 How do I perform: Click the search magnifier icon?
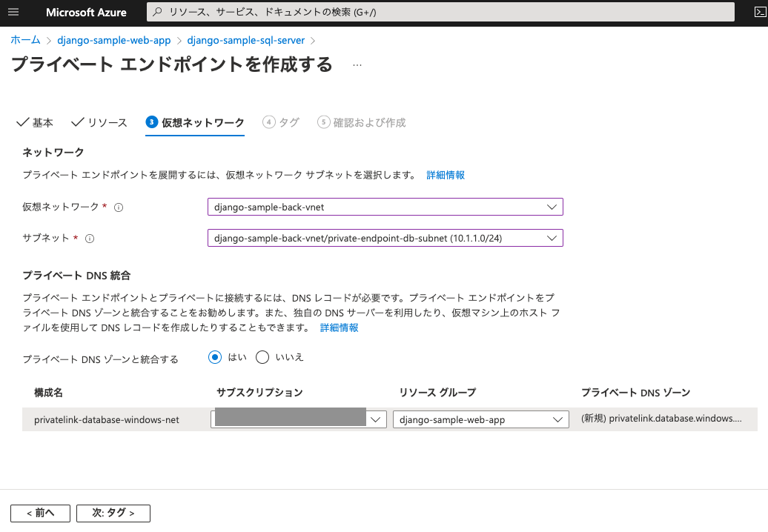[157, 12]
